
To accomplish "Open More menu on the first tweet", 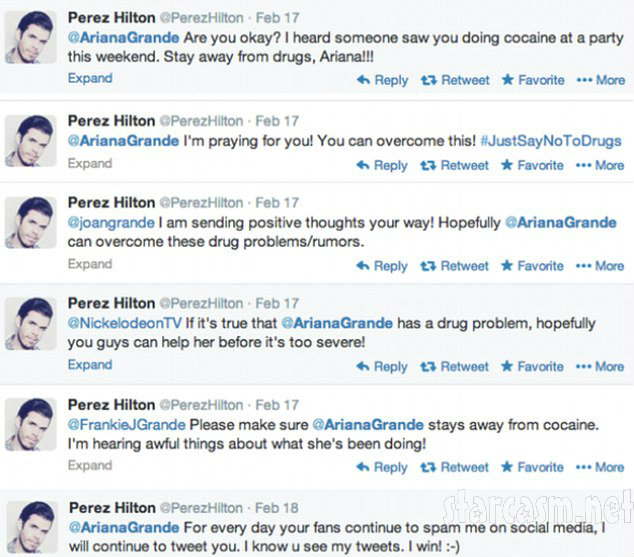I will click(601, 80).
